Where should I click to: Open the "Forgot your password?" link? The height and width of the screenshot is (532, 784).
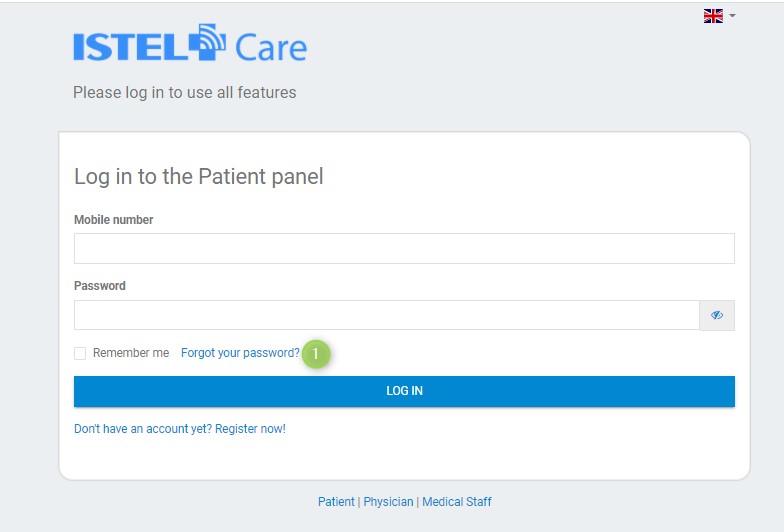tap(240, 353)
